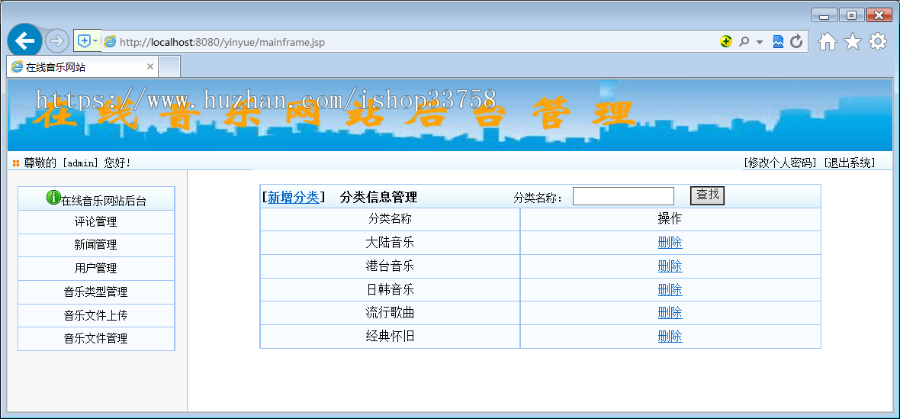Select the 在线音乐网站 browser tab

[x=82, y=67]
